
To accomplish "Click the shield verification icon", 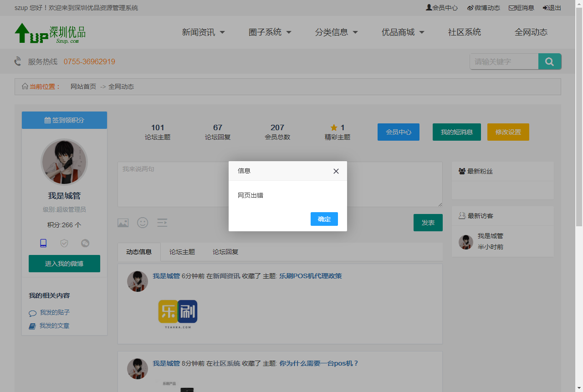I will coord(64,243).
